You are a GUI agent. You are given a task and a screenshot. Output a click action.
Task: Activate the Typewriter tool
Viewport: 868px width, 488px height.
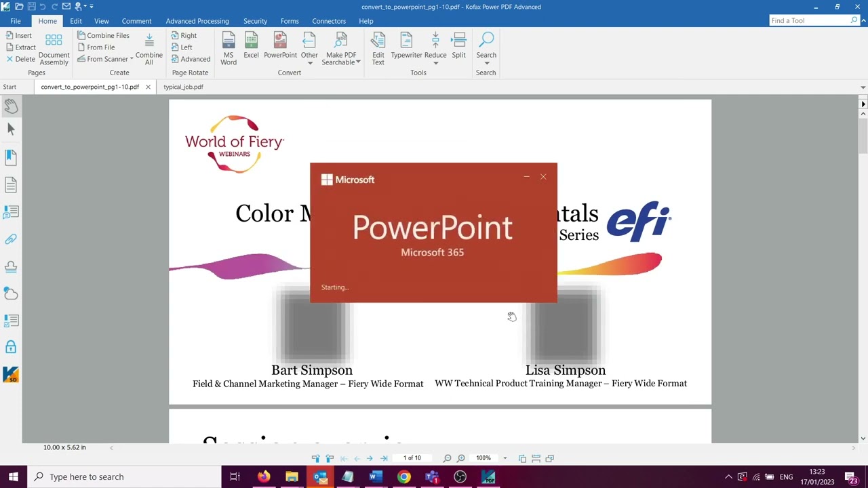[406, 46]
